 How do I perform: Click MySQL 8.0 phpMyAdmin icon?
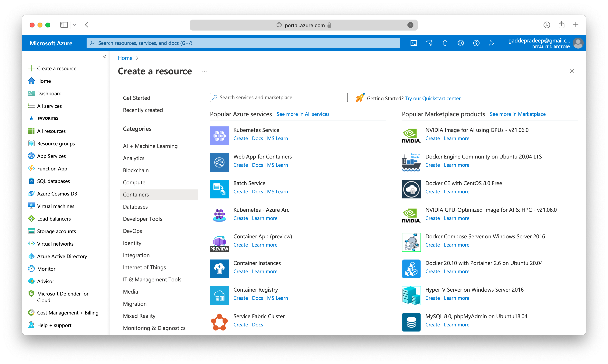pos(411,322)
